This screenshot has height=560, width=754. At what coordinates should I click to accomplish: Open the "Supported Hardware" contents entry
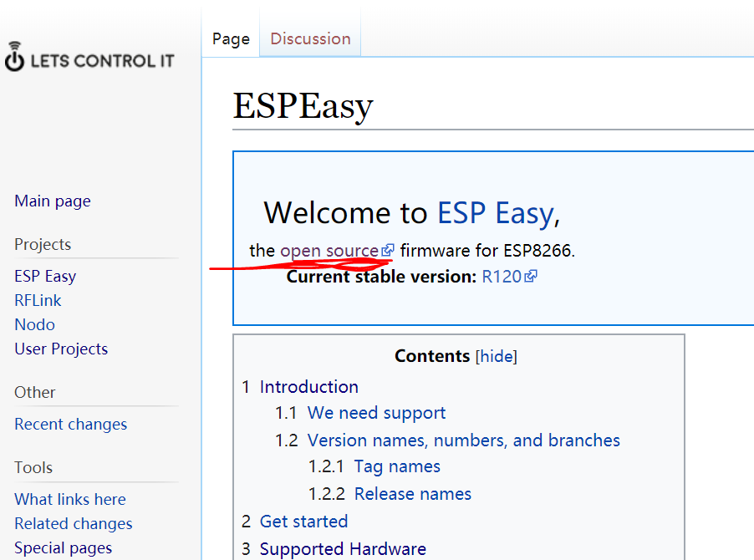343,549
